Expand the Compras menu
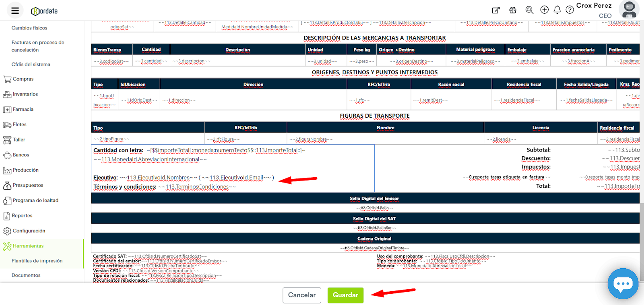This screenshot has width=644, height=305. 23,79
